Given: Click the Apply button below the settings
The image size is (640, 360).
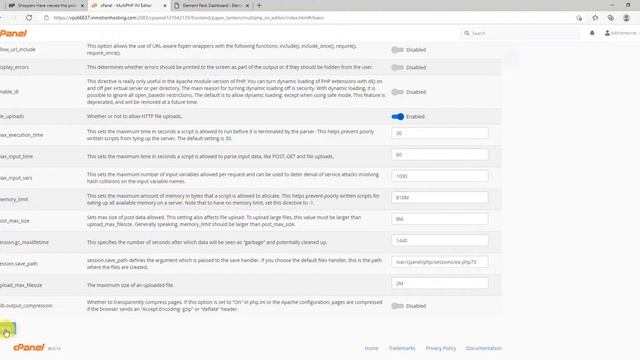Looking at the screenshot, I should 7,329.
